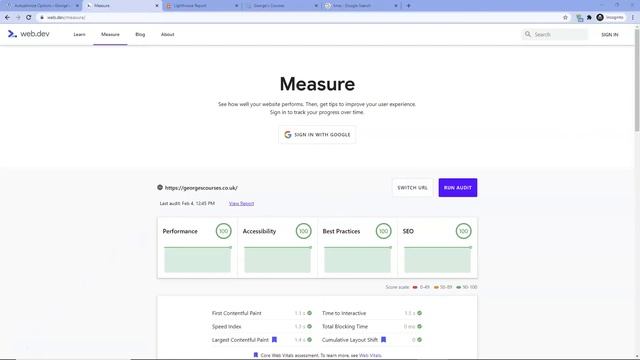Click the red 0-49 score scale marker
The width and height of the screenshot is (640, 360).
click(415, 287)
